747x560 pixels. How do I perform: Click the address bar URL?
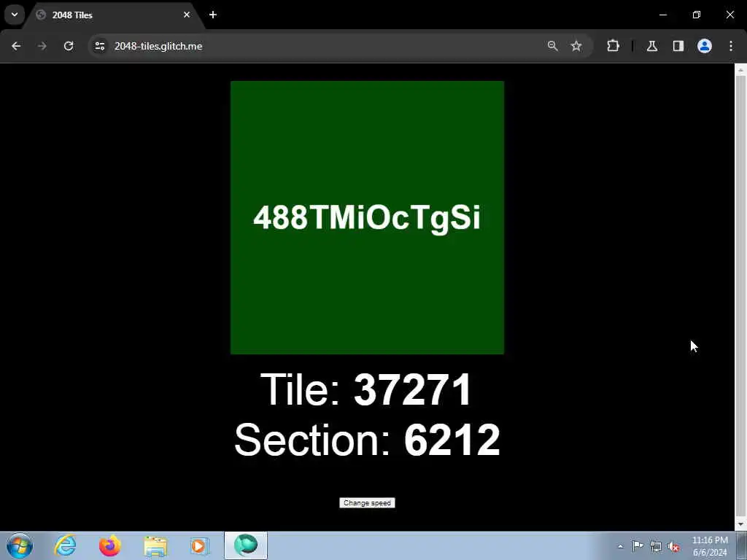coord(158,46)
